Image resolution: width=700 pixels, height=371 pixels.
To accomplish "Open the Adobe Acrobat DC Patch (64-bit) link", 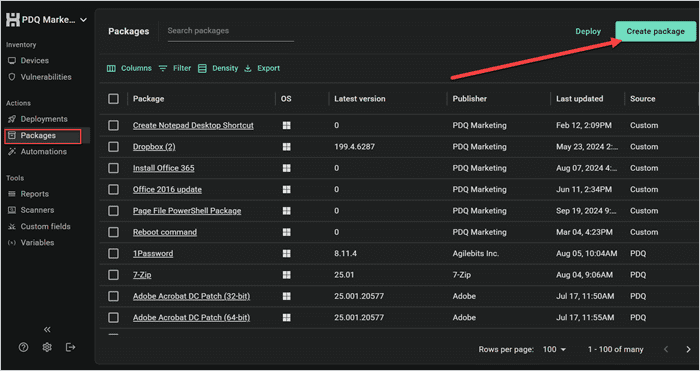I will click(x=192, y=318).
